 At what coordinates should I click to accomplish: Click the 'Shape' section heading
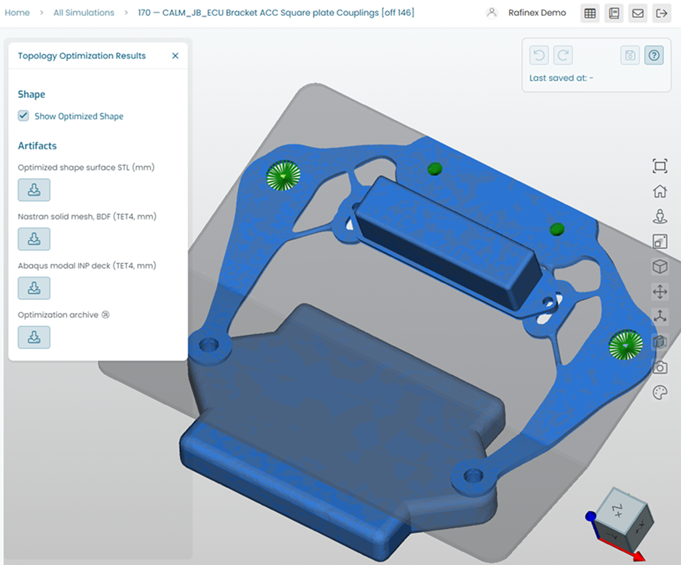point(31,94)
